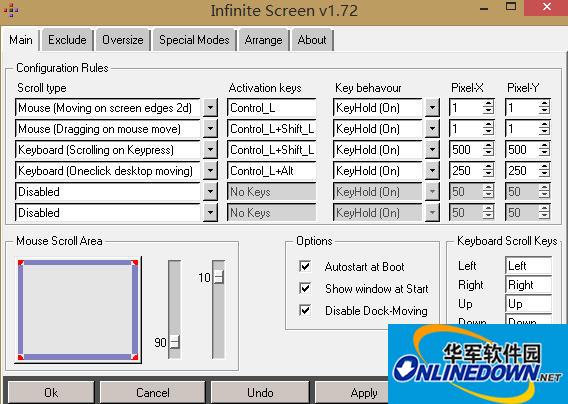The height and width of the screenshot is (404, 568).
Task: Expand scroll type dropdown for Keyboard (Scrolling on Keypress)
Action: [210, 150]
